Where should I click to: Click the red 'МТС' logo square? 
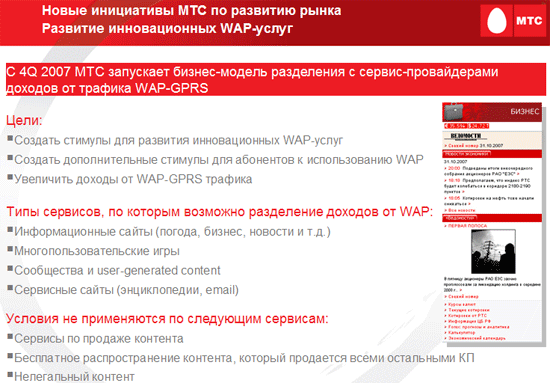tap(529, 21)
